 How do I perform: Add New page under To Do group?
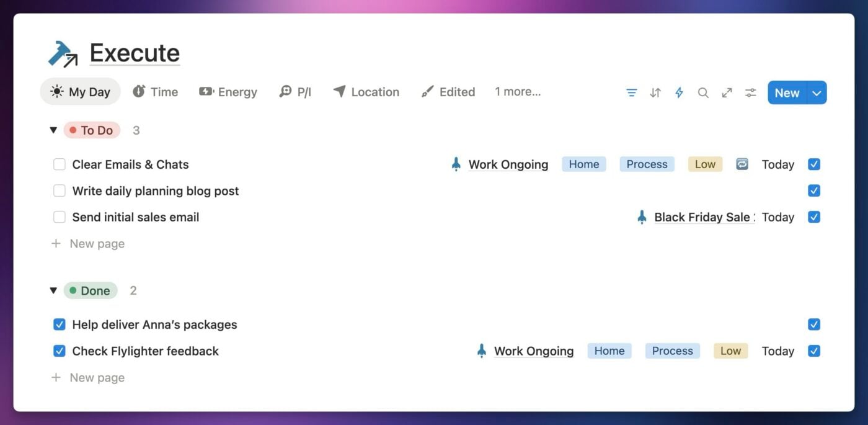(x=97, y=244)
